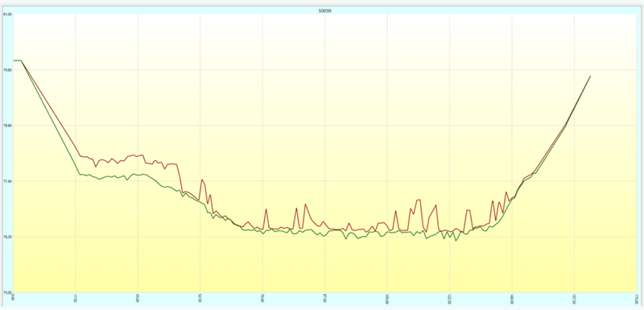Click the 157.50 x-axis tick label
Viewport: 644px width, 310px height.
click(x=574, y=299)
